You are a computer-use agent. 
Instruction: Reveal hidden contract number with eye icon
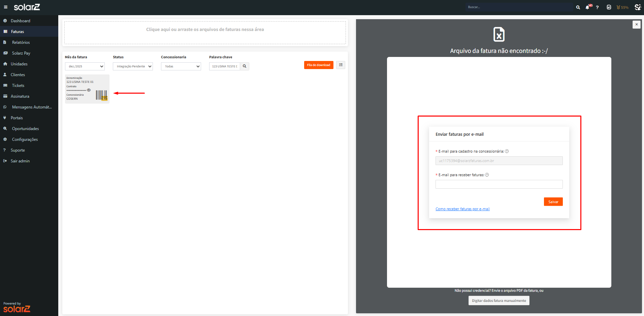point(89,90)
